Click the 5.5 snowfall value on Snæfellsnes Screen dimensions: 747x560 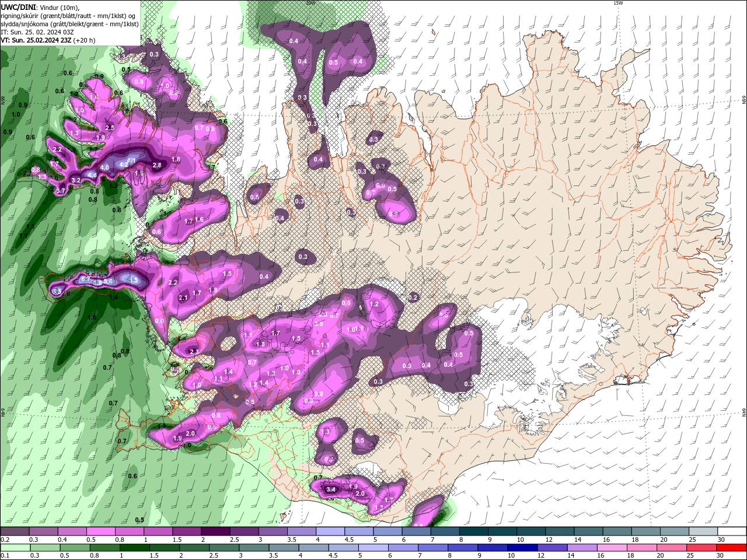(x=134, y=280)
